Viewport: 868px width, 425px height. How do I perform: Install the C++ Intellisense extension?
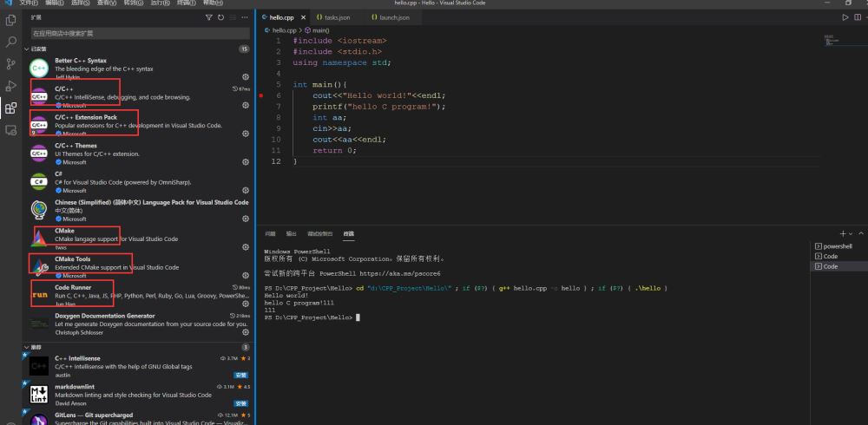240,376
